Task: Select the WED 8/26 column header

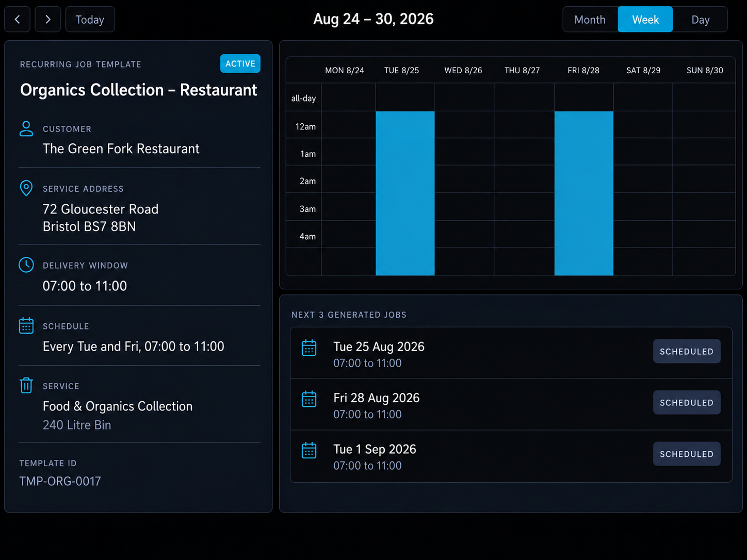Action: pos(463,70)
